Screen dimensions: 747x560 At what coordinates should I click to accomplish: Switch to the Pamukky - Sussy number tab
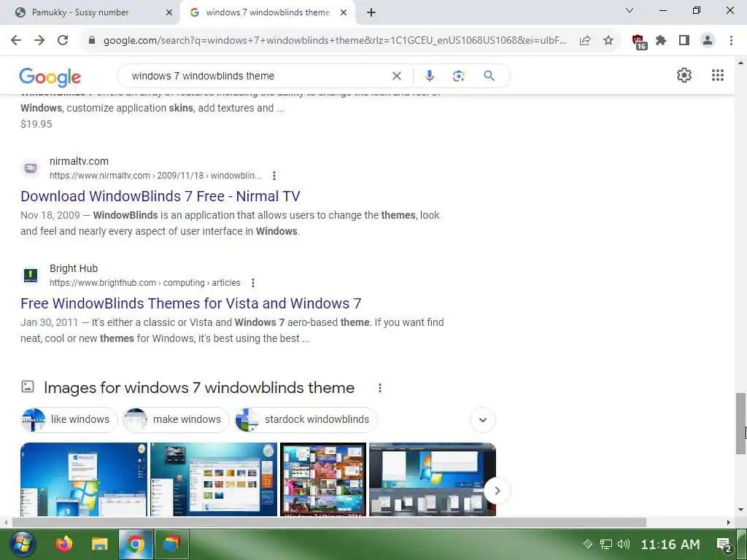[x=90, y=13]
